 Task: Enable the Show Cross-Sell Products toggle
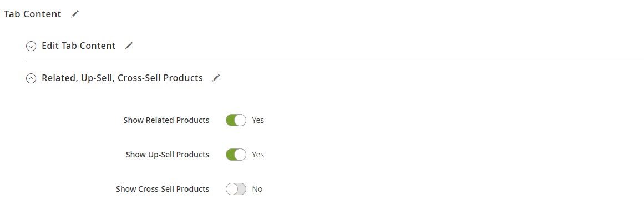(x=236, y=189)
